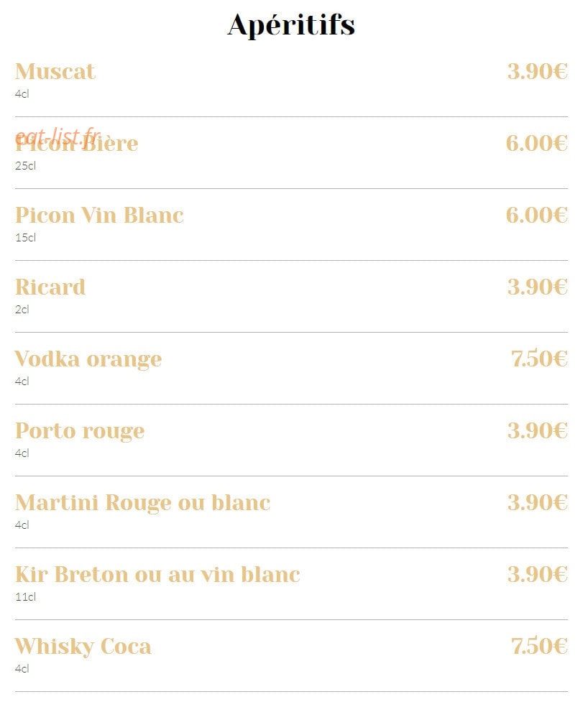Click the Apéritifs heading
Image resolution: width=588 pixels, height=725 pixels.
pyautogui.click(x=291, y=25)
